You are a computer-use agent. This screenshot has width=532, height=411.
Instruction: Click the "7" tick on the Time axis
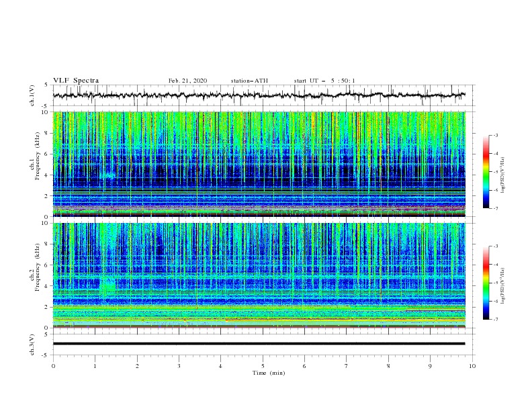pos(347,366)
